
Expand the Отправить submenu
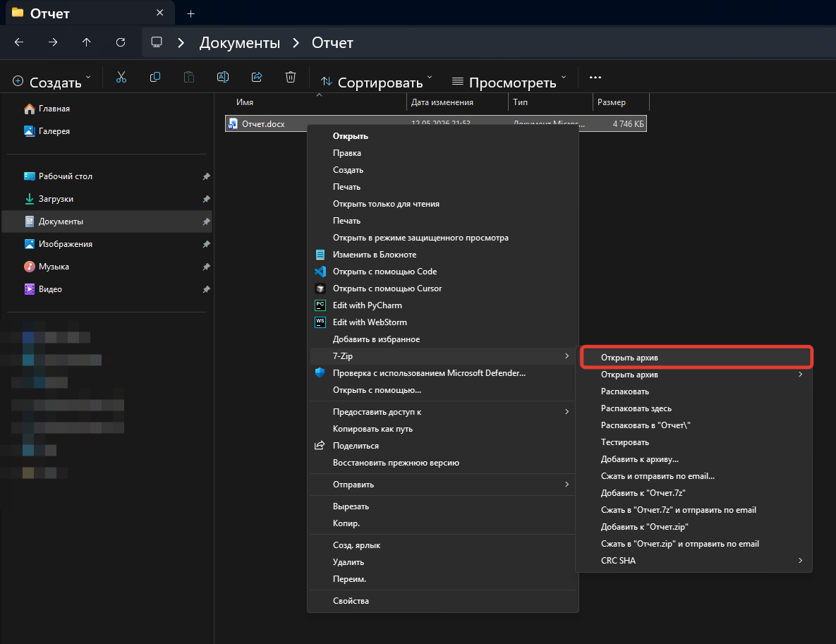[442, 484]
